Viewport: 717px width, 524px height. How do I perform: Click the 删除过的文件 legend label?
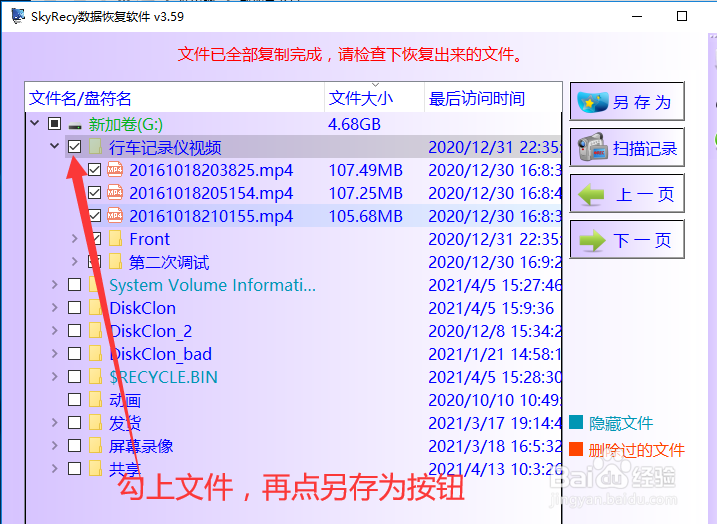pyautogui.click(x=636, y=450)
